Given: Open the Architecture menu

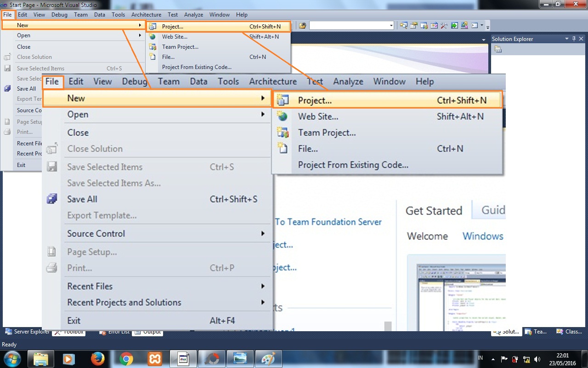Looking at the screenshot, I should click(x=273, y=81).
